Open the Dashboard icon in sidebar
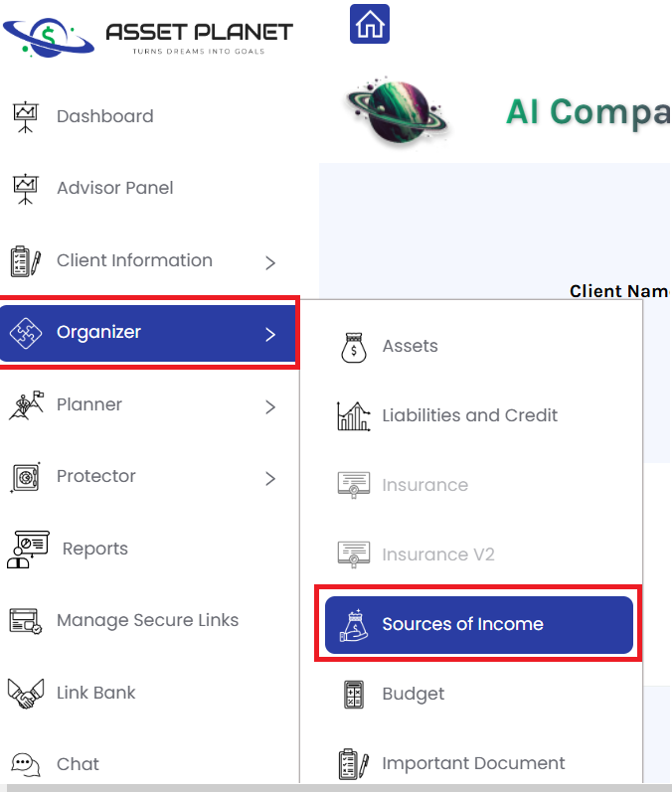The width and height of the screenshot is (672, 792). [x=25, y=116]
